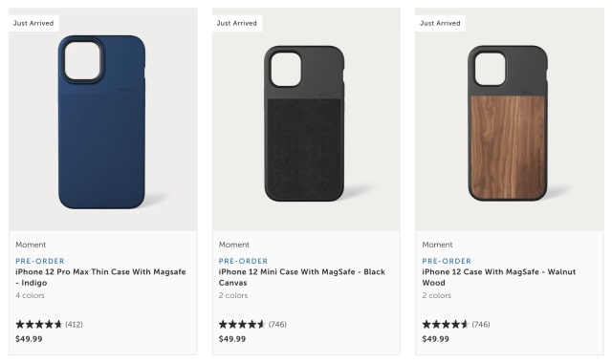Open the Indigo iPhone 12 Pro Max case image
This screenshot has width=612, height=364.
[x=103, y=119]
